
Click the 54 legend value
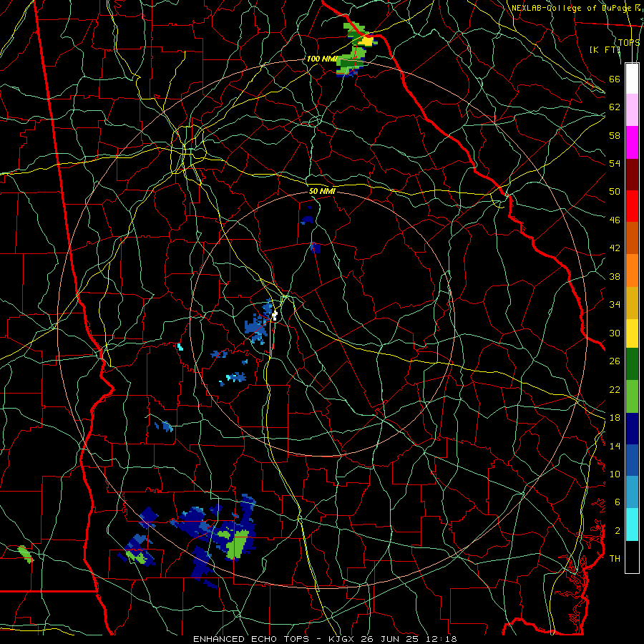click(x=615, y=163)
